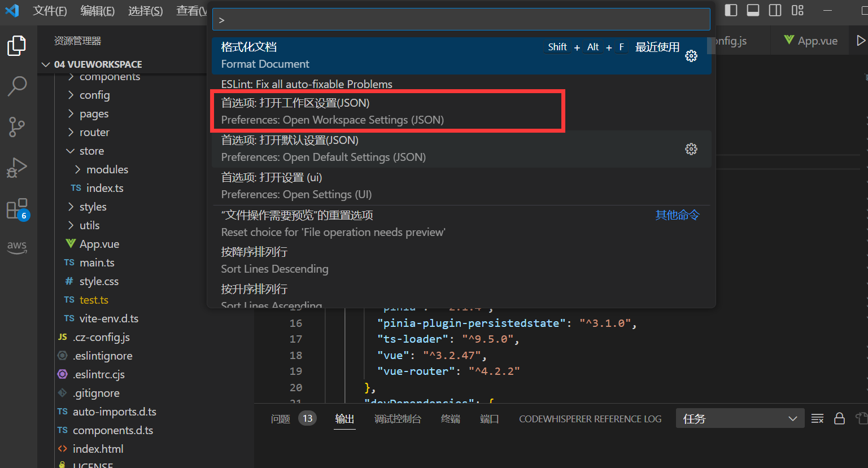Open style.css file
The image size is (868, 468).
coord(99,281)
